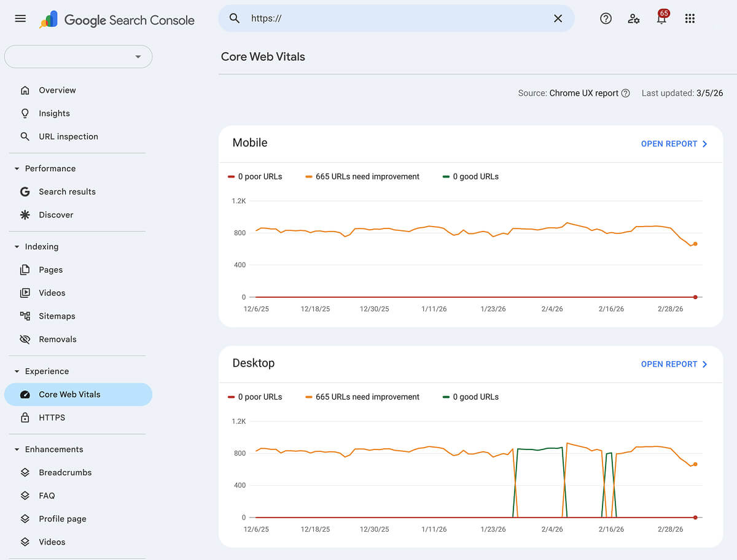Open the property selector dropdown
This screenshot has height=560, width=737.
78,56
